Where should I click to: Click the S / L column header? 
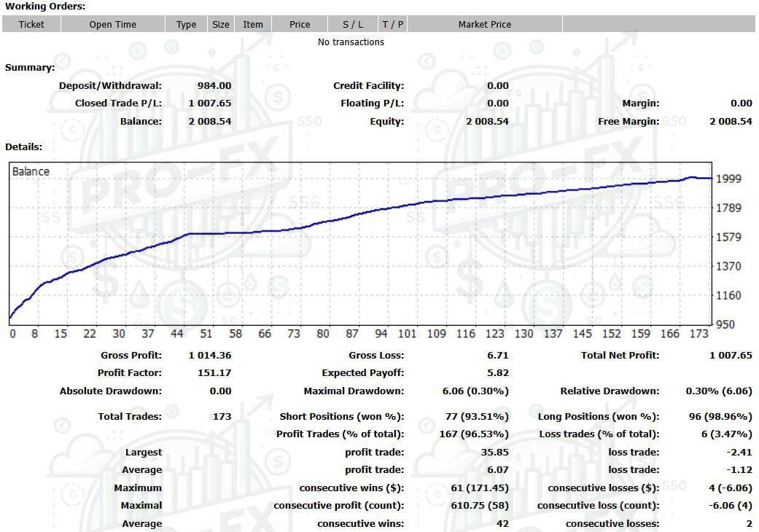point(352,24)
